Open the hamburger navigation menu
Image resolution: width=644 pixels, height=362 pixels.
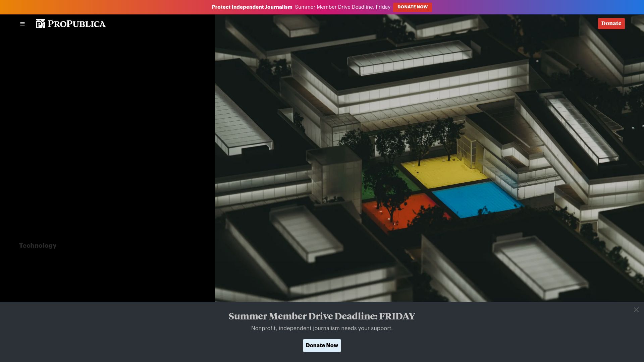point(22,24)
